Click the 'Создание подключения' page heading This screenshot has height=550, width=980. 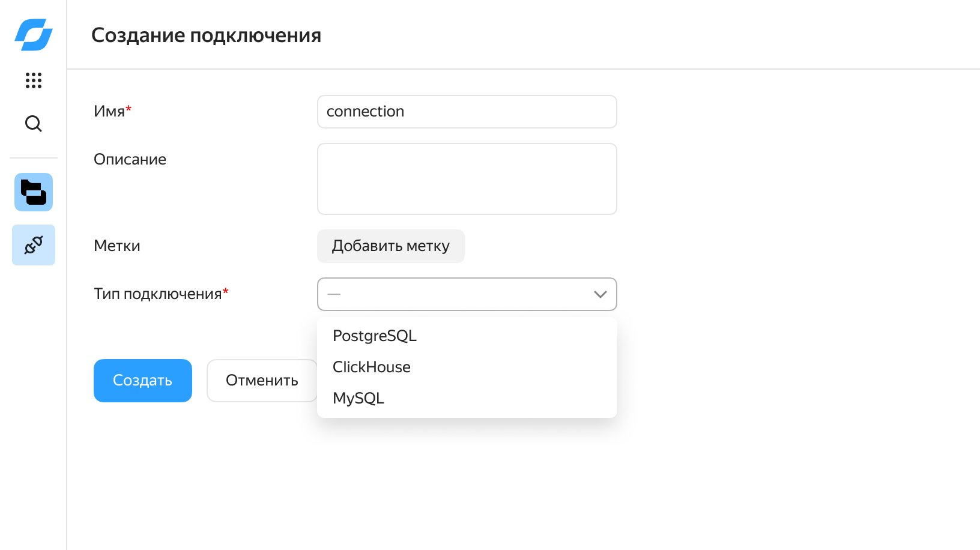click(206, 35)
